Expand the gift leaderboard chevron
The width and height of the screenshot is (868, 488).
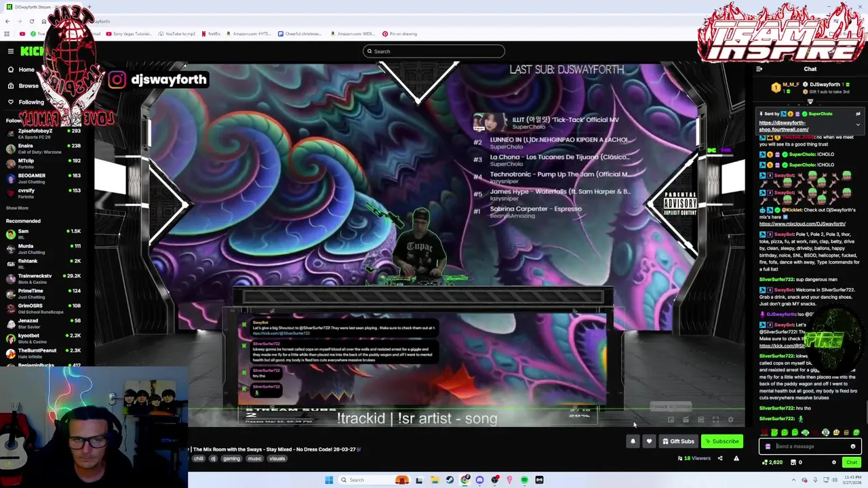[x=810, y=102]
